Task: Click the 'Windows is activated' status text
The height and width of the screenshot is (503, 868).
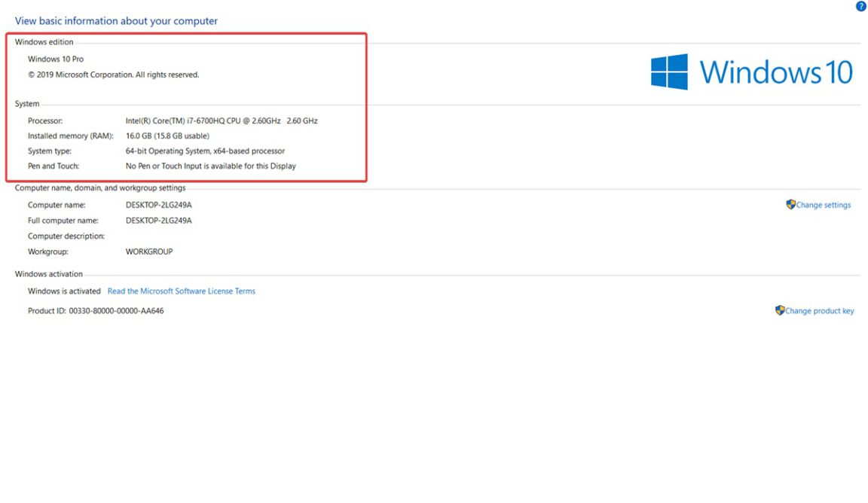Action: coord(64,291)
